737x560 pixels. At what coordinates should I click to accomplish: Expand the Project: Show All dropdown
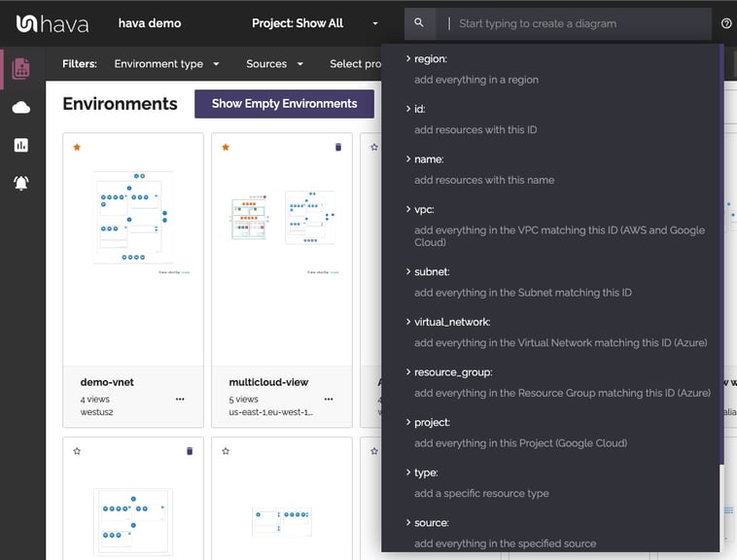pos(314,23)
